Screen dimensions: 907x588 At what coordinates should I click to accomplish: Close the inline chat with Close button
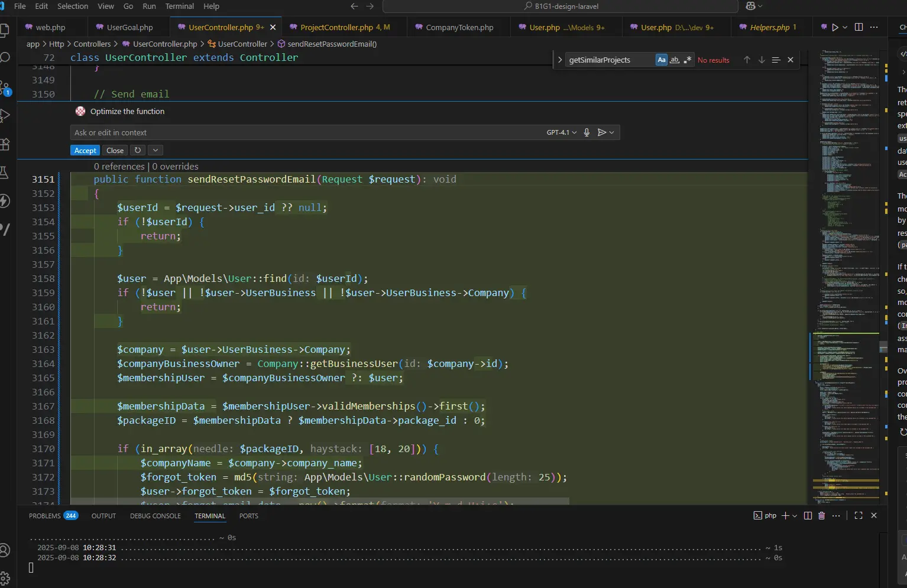coord(115,151)
